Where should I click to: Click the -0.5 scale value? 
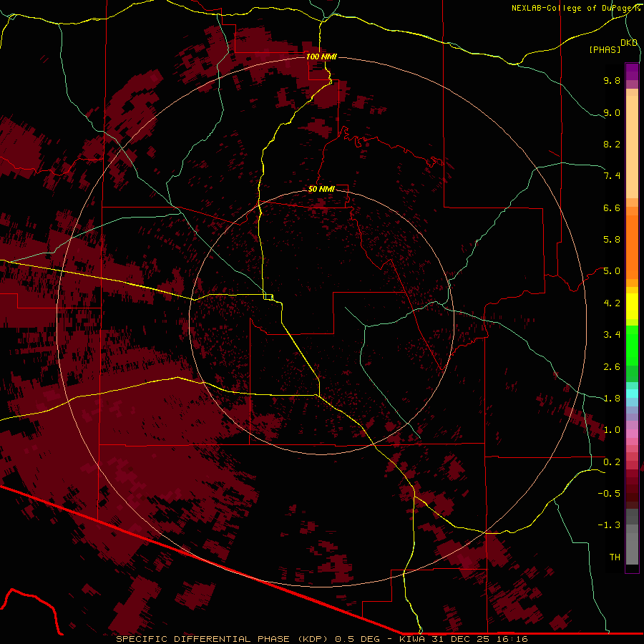(609, 494)
